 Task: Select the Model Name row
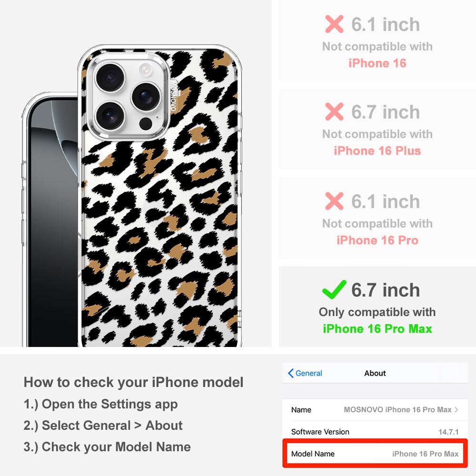click(x=375, y=454)
